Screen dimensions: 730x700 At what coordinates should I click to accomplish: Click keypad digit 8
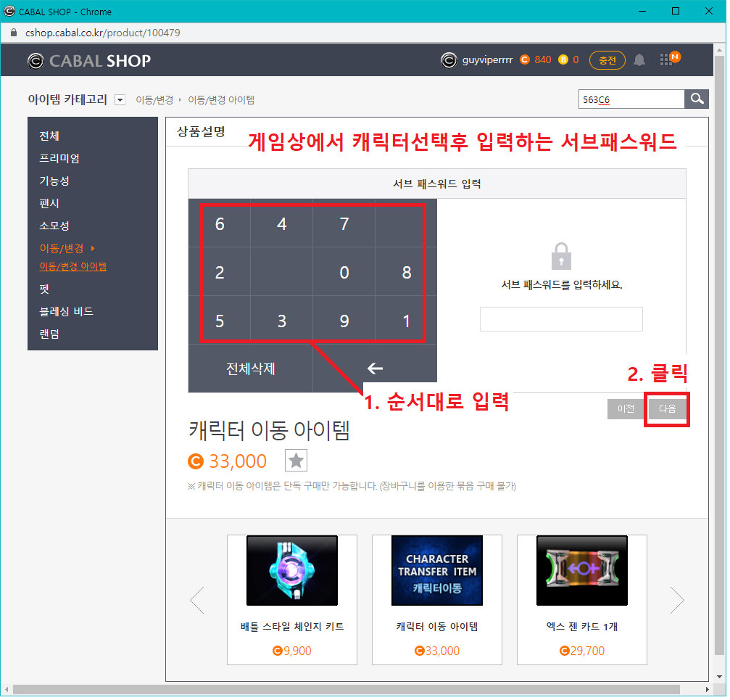point(408,273)
